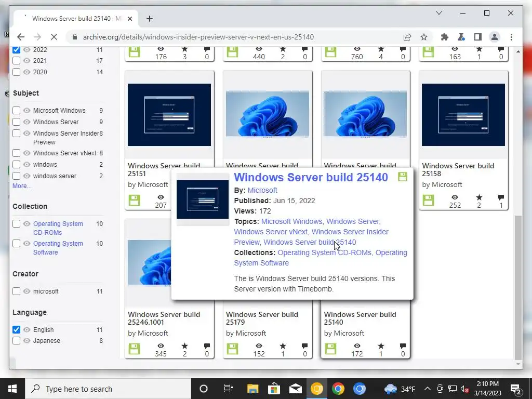Click muted volume icon in tray
Viewport: 532px width, 399px height.
click(465, 389)
